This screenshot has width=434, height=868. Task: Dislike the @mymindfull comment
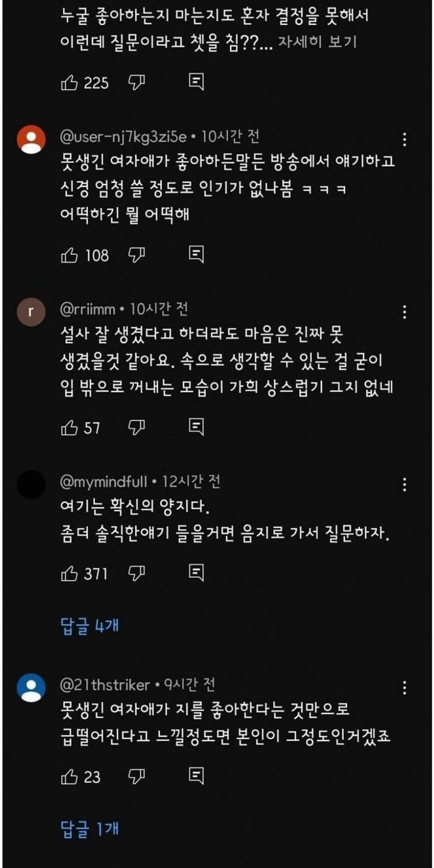coord(137,574)
